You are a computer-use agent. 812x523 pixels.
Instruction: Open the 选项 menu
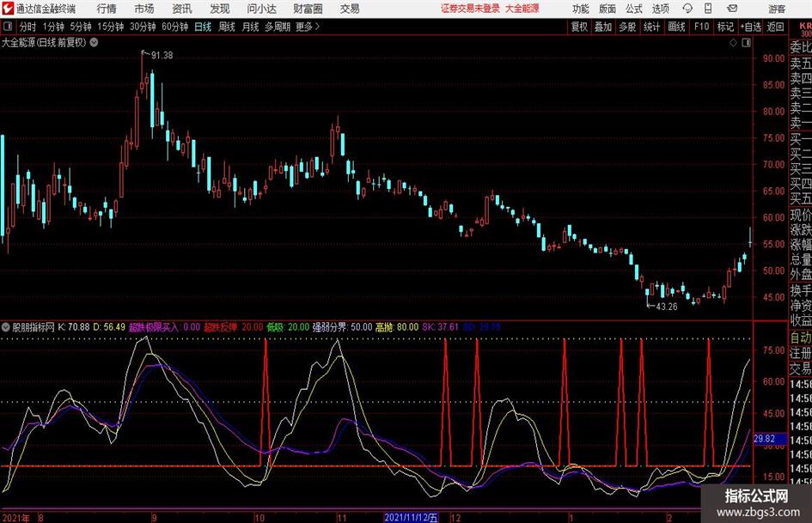click(660, 9)
